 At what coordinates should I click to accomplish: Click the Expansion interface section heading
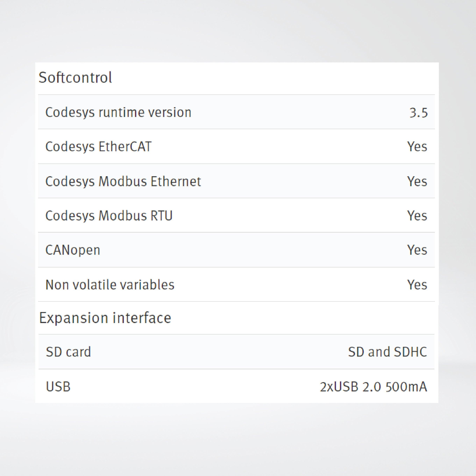tap(105, 318)
